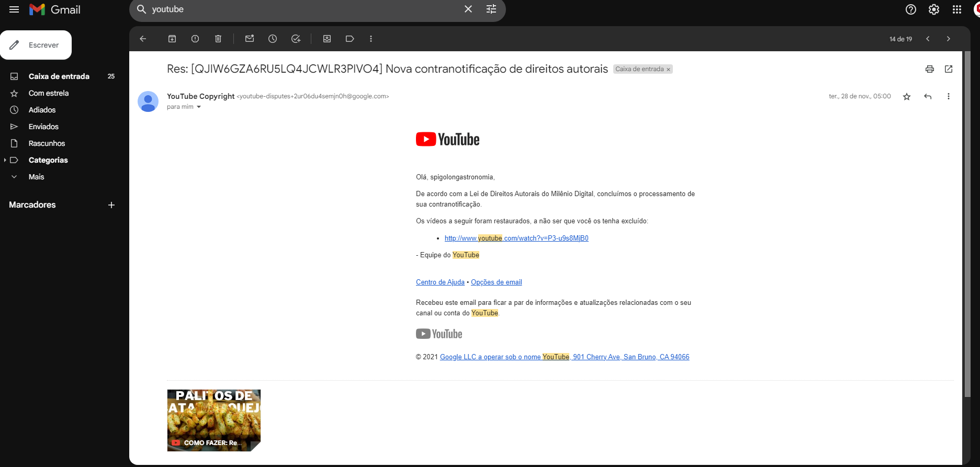Open the main menu hamburger icon
The height and width of the screenshot is (467, 980).
(14, 9)
